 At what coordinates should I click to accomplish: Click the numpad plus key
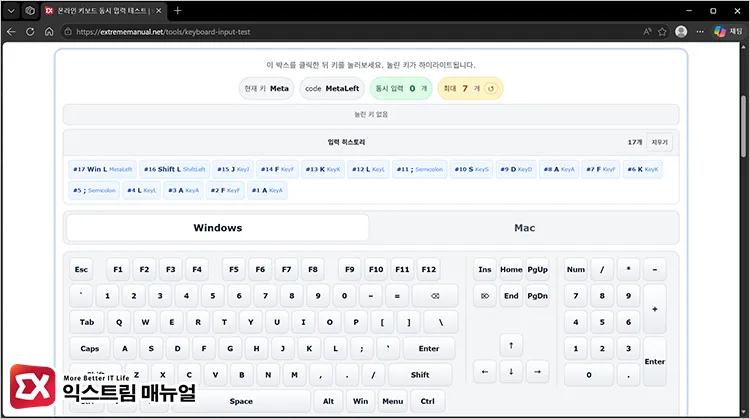click(654, 309)
